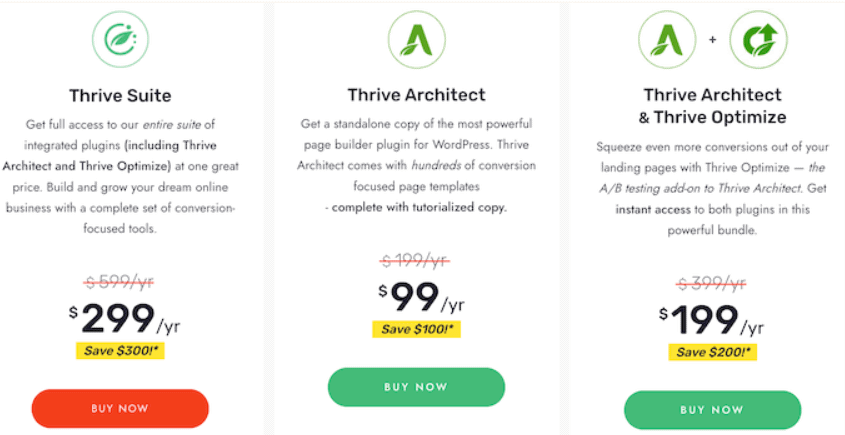Click the $299/yr price
Image resolution: width=845 pixels, height=435 pixels.
pyautogui.click(x=124, y=319)
